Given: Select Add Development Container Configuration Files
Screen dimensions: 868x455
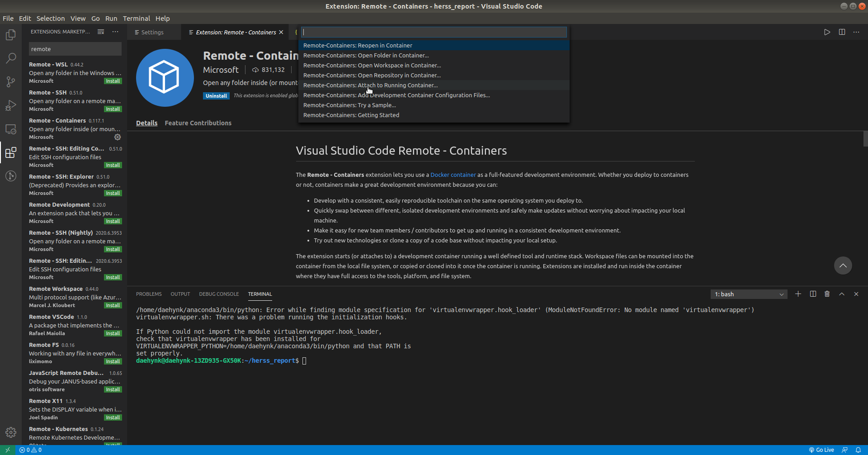Looking at the screenshot, I should [434, 95].
